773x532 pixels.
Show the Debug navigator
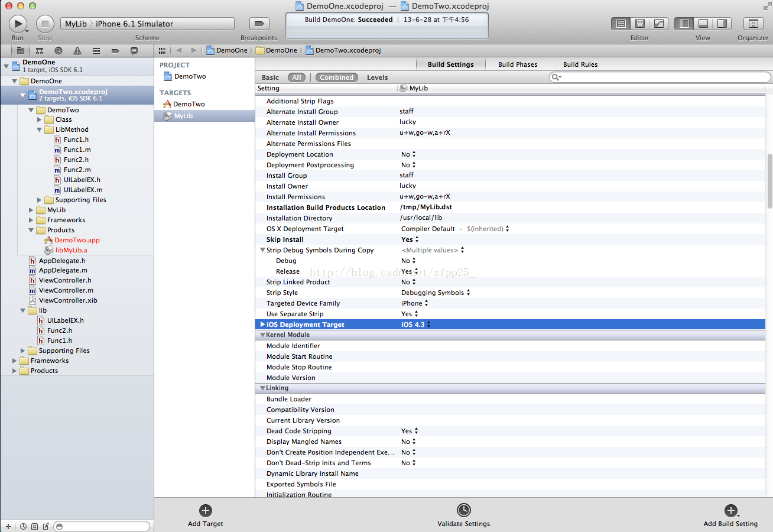[96, 50]
